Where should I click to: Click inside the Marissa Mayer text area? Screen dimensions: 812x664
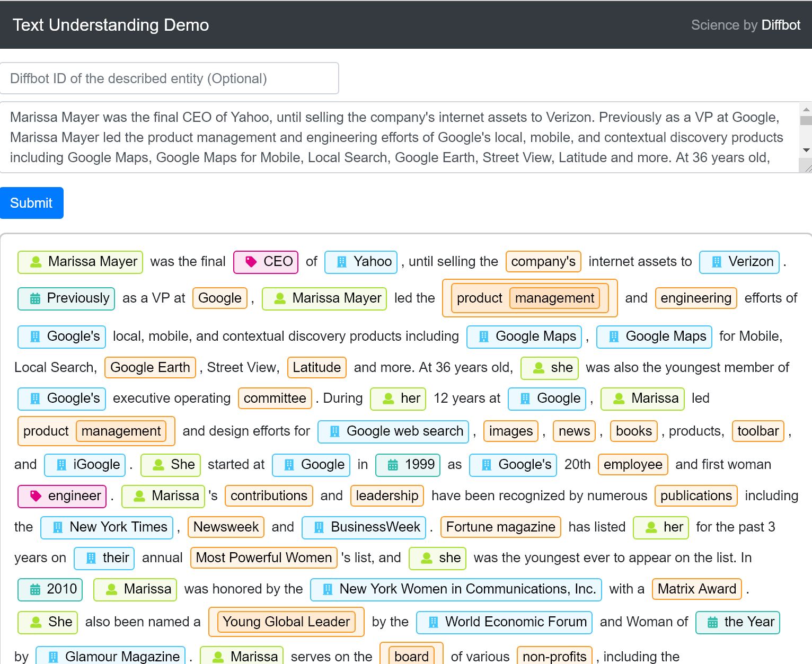399,137
